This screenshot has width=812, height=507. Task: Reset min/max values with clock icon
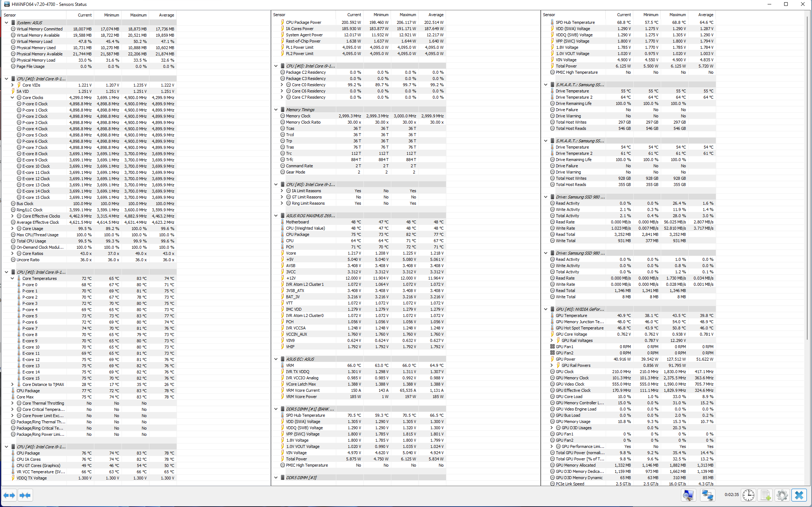point(748,495)
